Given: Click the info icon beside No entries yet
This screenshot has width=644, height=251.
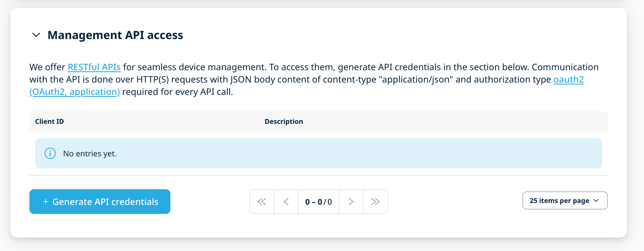Looking at the screenshot, I should coord(50,153).
